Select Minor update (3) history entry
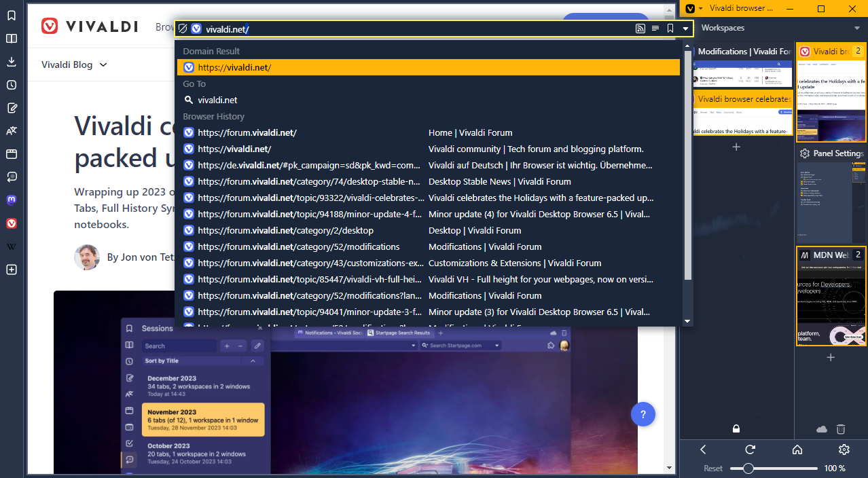Image resolution: width=868 pixels, height=478 pixels. (x=429, y=312)
